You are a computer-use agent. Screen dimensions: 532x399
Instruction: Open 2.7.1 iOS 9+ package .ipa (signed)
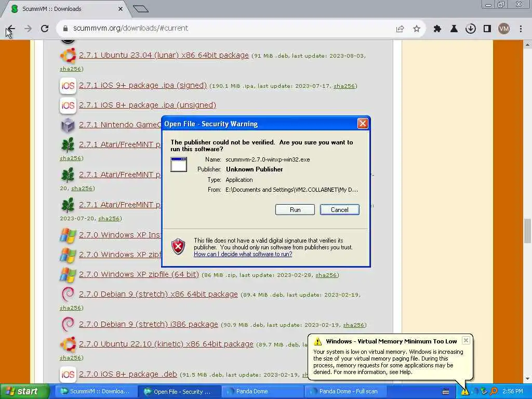click(x=143, y=85)
